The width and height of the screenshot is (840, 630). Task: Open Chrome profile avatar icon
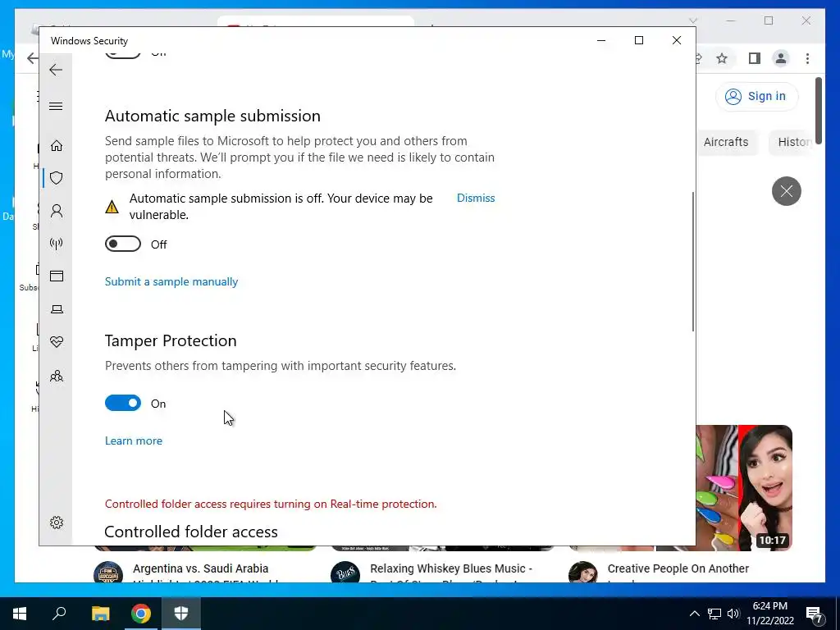[x=781, y=58]
